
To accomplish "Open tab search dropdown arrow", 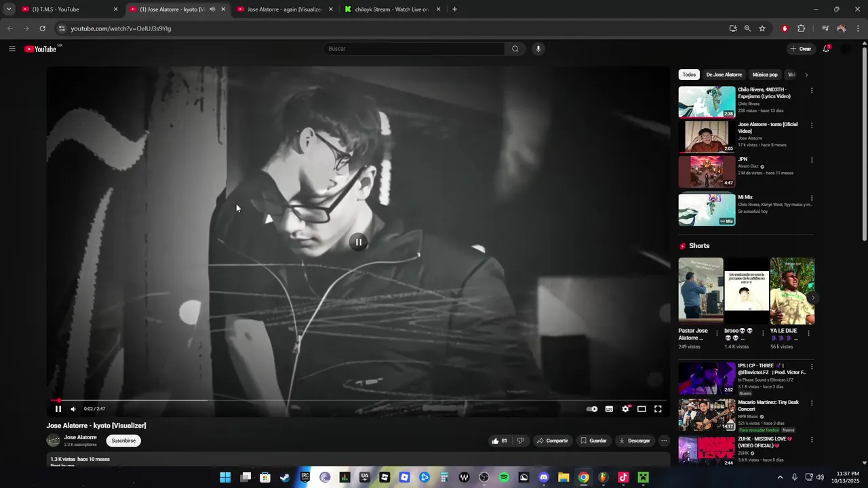I will click(8, 9).
